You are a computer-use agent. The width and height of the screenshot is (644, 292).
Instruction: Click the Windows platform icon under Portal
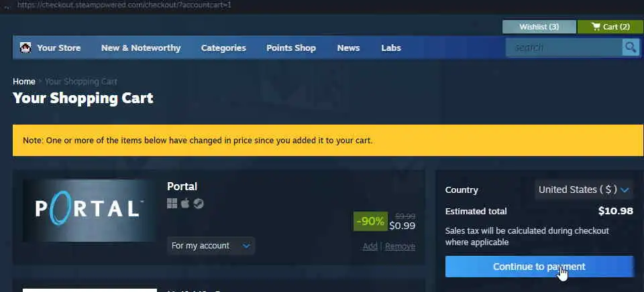(x=172, y=204)
